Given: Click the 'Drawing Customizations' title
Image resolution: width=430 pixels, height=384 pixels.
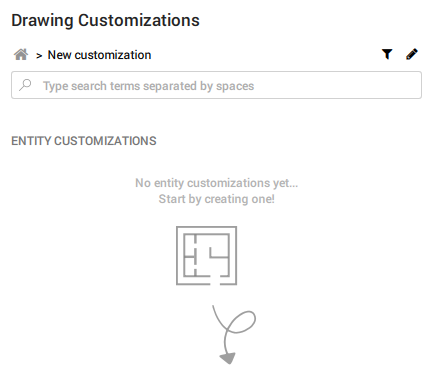Looking at the screenshot, I should coord(105,20).
